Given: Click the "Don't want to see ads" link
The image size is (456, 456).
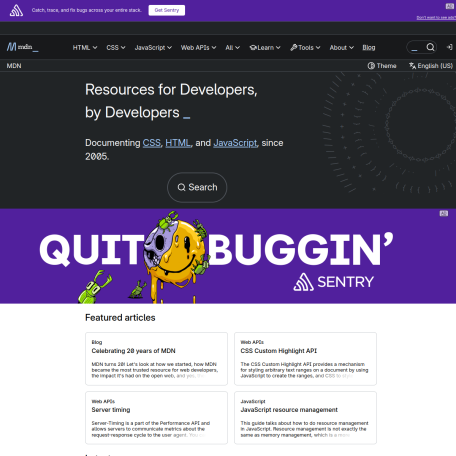Looking at the screenshot, I should click(436, 17).
